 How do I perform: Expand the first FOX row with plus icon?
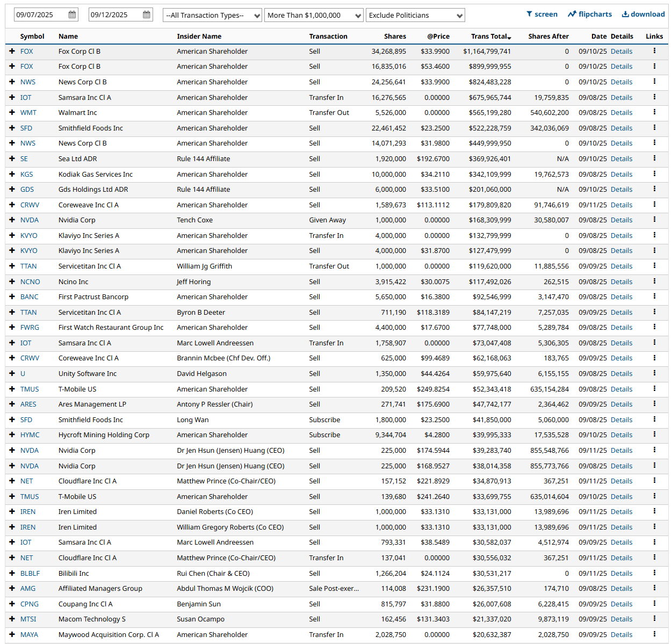[12, 51]
